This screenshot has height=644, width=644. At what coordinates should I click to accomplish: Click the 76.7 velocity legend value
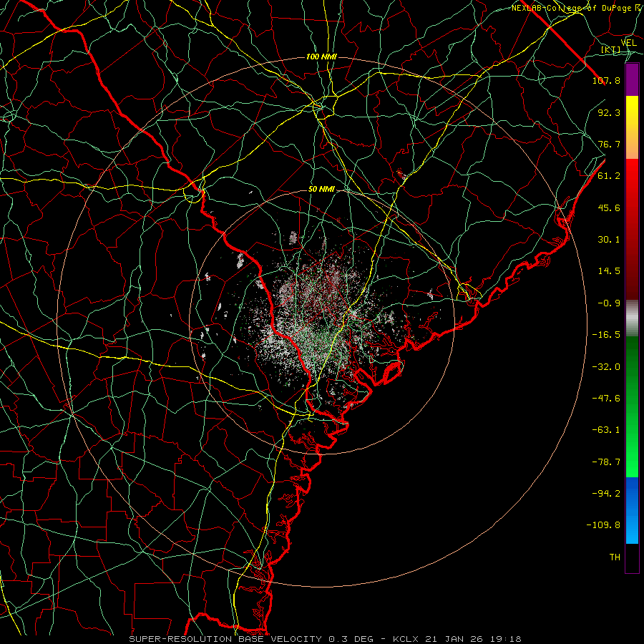[x=609, y=144]
